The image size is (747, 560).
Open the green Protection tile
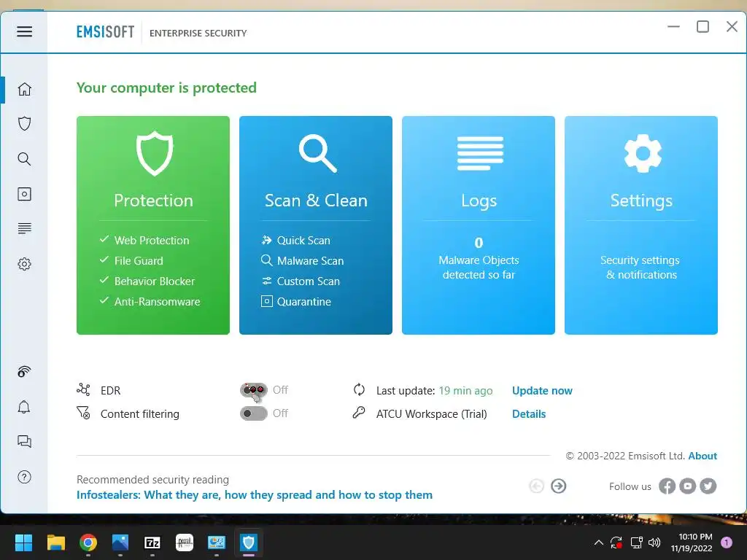[153, 225]
